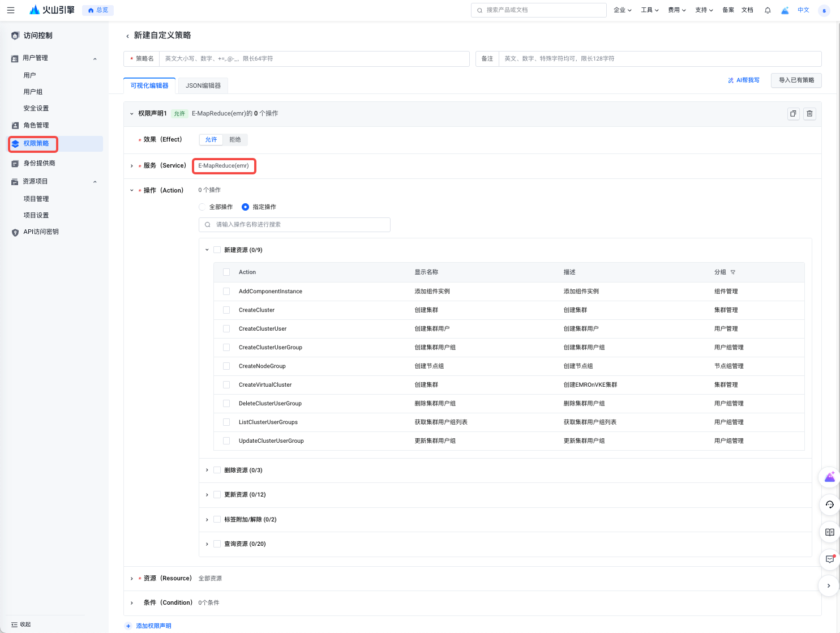
Task: Select the 全部操作 radio button
Action: click(203, 207)
